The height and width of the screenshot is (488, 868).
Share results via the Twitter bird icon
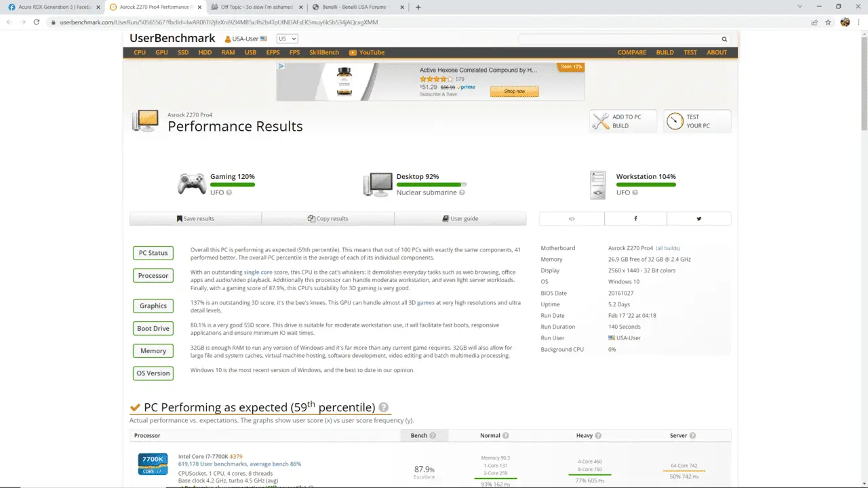pyautogui.click(x=698, y=218)
